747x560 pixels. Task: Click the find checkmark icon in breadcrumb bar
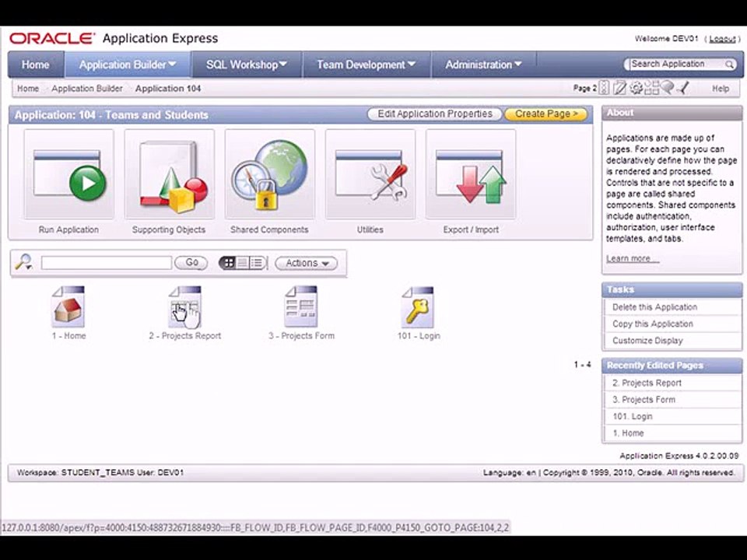tap(682, 88)
